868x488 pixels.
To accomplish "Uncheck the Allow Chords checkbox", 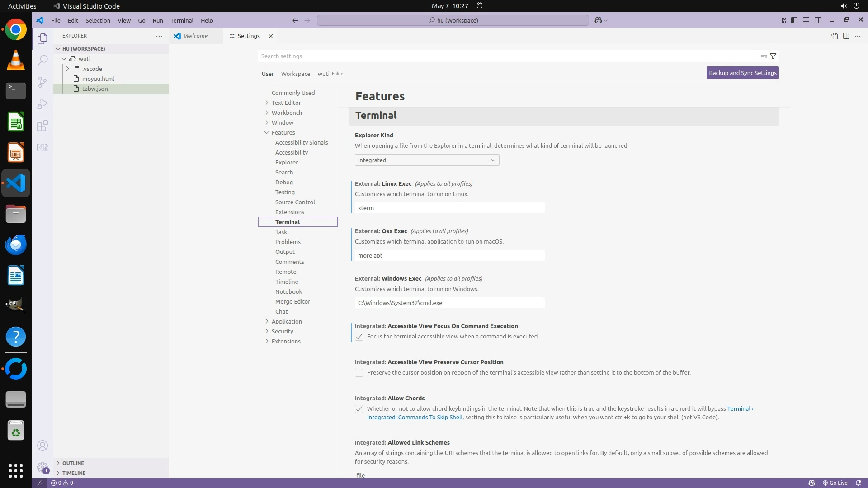I will coord(359,409).
